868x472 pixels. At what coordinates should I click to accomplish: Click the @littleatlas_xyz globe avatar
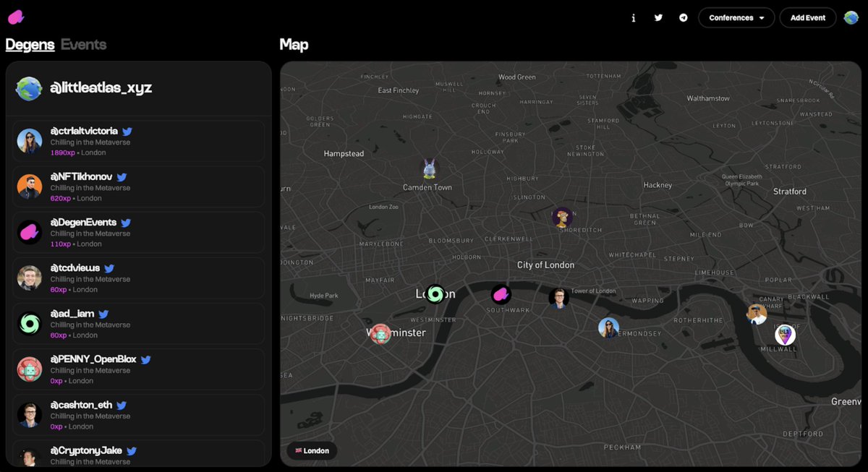(x=29, y=88)
